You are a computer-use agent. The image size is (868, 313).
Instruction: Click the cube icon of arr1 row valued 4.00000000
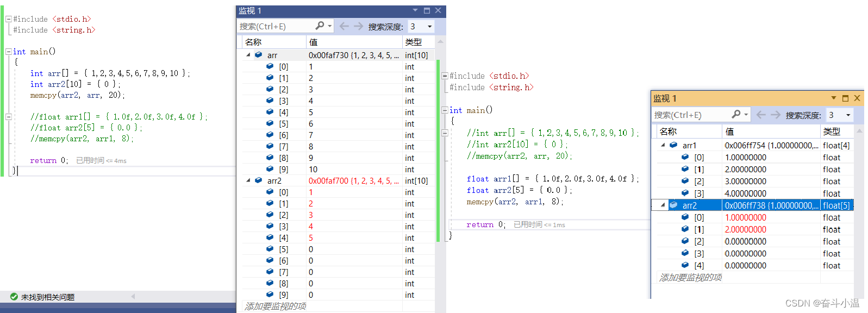click(x=685, y=193)
